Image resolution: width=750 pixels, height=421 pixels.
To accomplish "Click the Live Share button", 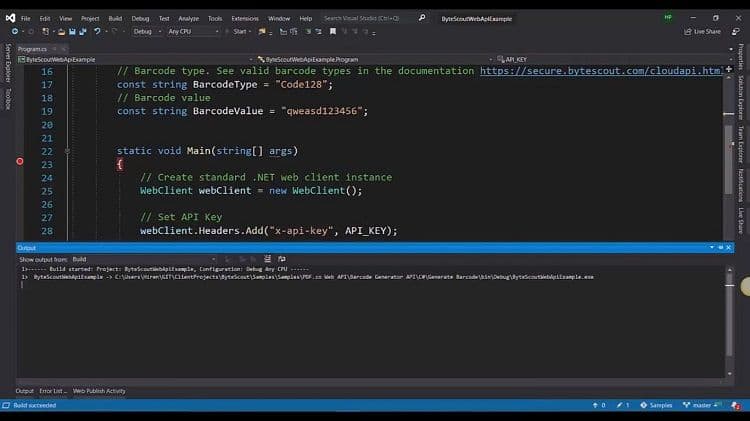I will click(x=702, y=31).
